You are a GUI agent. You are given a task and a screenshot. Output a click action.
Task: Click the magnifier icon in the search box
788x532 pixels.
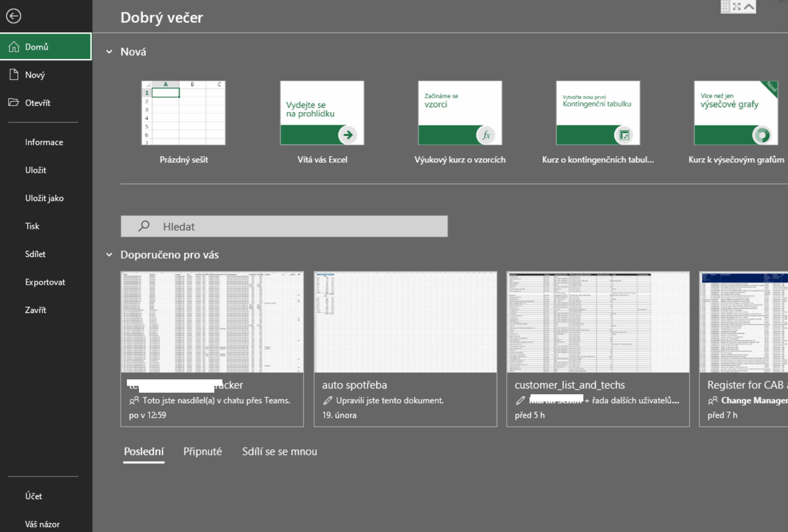144,226
